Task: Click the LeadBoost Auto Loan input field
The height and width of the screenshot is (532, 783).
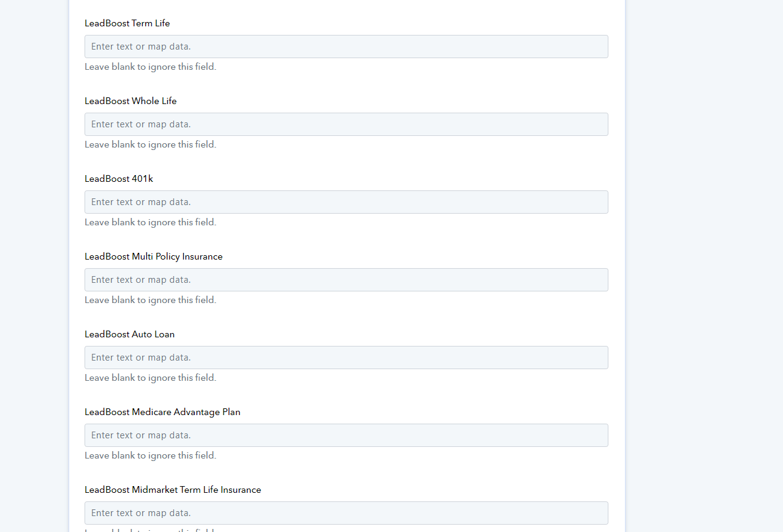Action: [346, 358]
